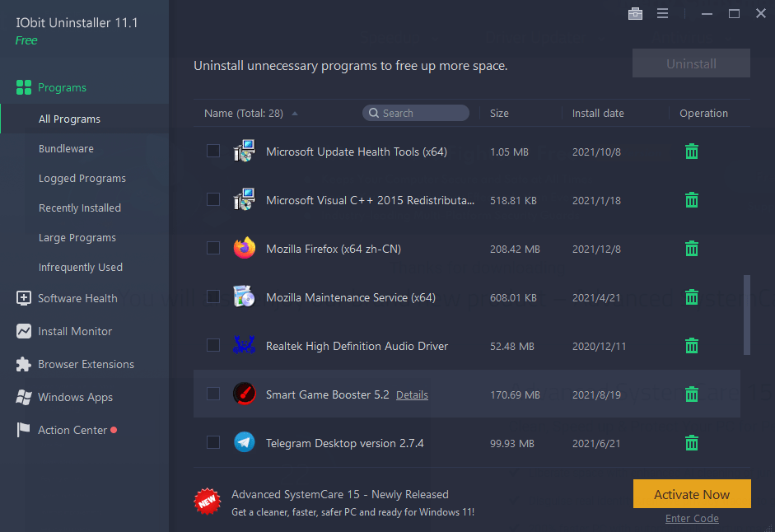Click the Realtek Audio Driver program icon
Image resolution: width=775 pixels, height=532 pixels.
(x=244, y=345)
